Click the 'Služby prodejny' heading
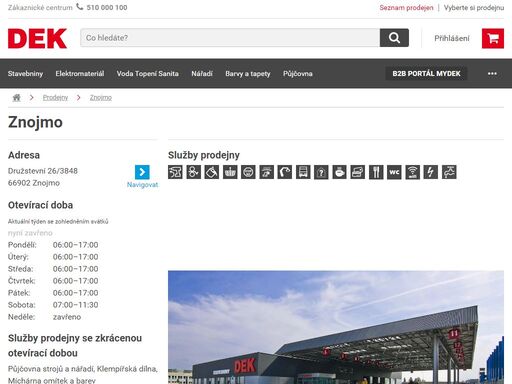This screenshot has height=384, width=512. pos(204,155)
